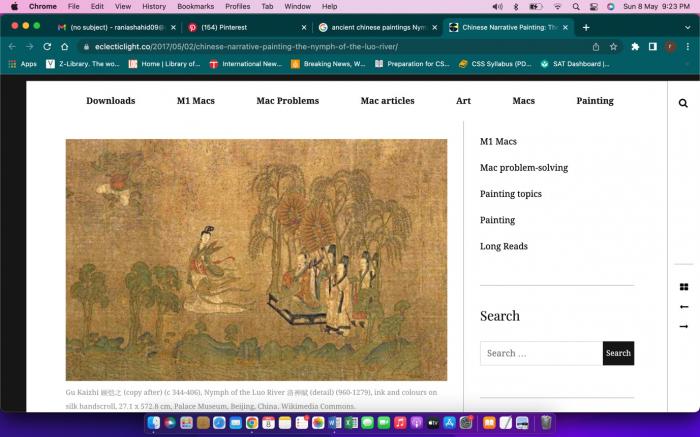700x437 pixels.
Task: Open Chrome three-dot menu
Action: point(688,46)
